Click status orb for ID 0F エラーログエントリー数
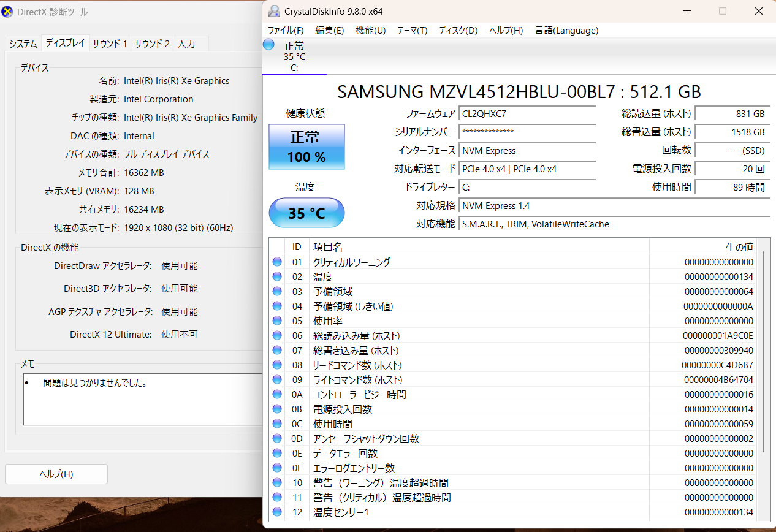The width and height of the screenshot is (776, 532). (277, 468)
